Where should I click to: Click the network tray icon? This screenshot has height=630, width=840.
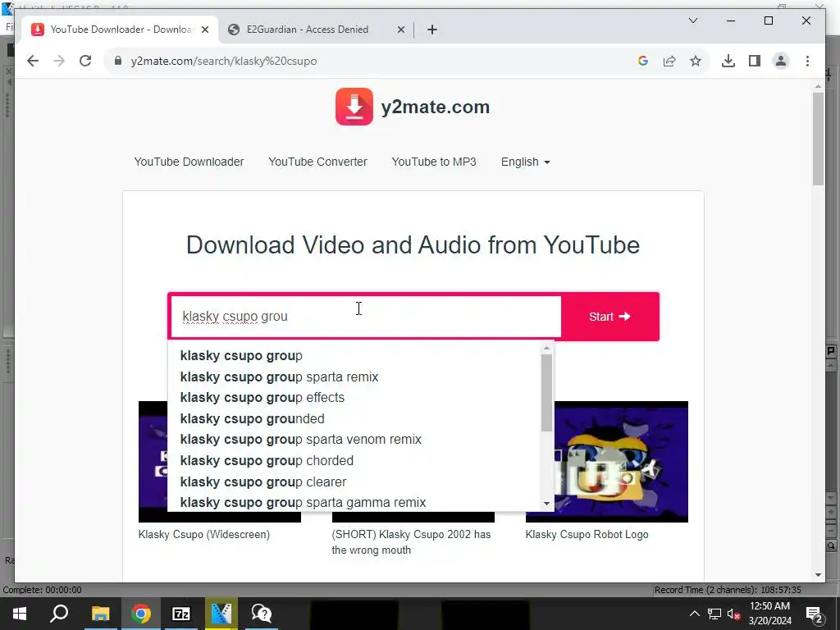tap(714, 614)
